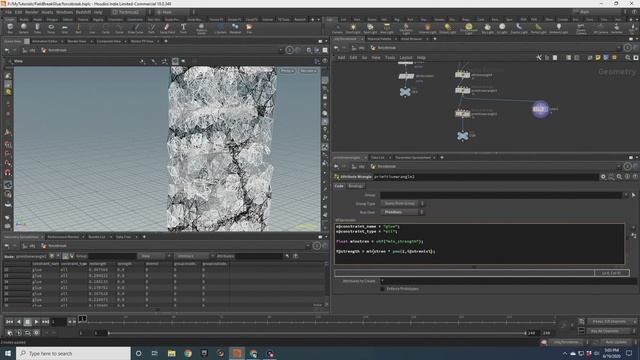The height and width of the screenshot is (360, 640).
Task: Add an Ambient Light from shelf
Action: [558, 28]
